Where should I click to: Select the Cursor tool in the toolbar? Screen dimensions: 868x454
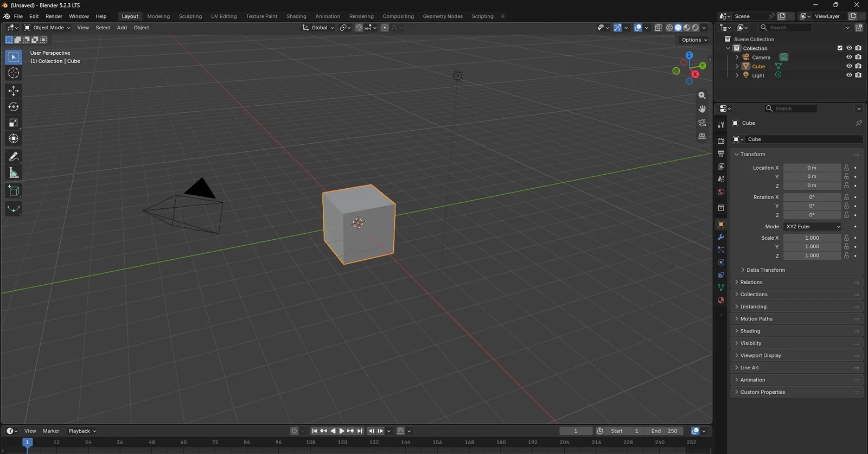coord(14,73)
